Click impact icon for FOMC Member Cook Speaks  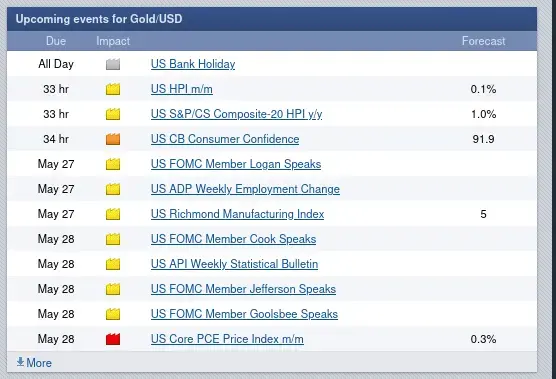pos(113,239)
